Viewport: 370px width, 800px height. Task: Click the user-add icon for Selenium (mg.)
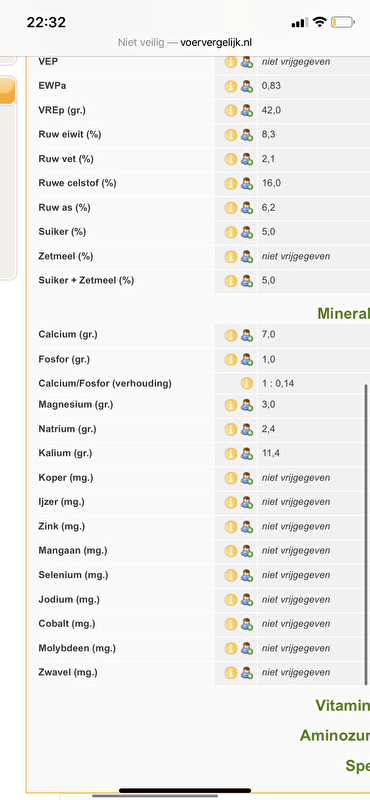247,575
